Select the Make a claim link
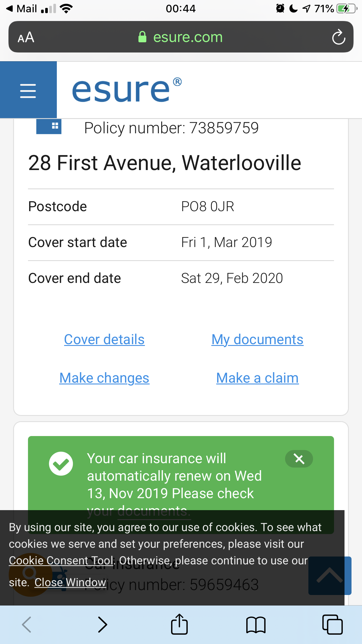Viewport: 362px width, 644px height. coord(257,378)
